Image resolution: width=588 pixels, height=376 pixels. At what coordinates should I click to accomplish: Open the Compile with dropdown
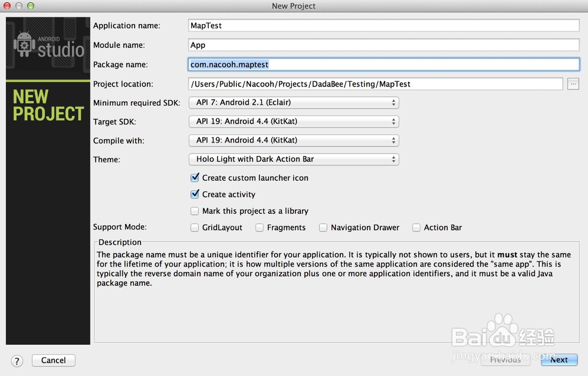pos(293,141)
